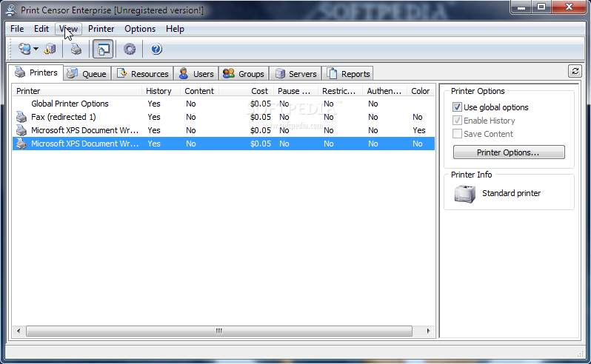Click the printer icon of the highlighted row
Screen dimensions: 591x364
pos(21,144)
